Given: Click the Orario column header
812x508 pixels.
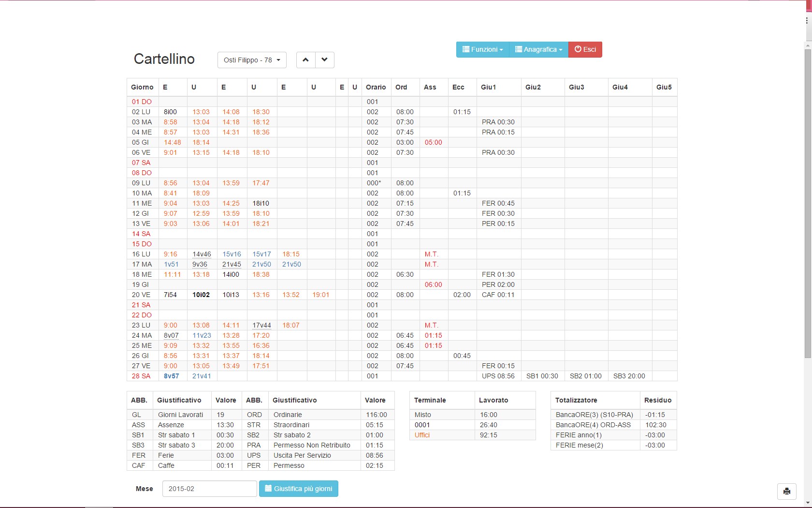Looking at the screenshot, I should click(x=376, y=87).
